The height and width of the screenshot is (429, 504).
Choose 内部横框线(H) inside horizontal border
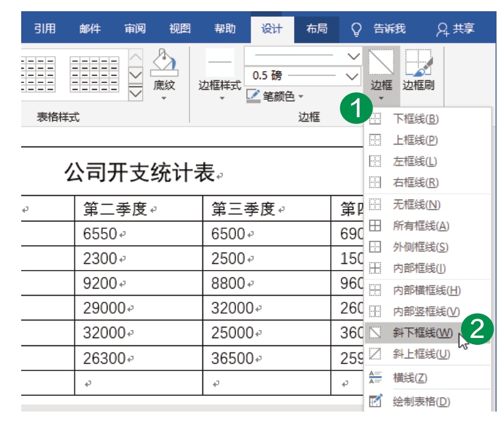pos(427,291)
